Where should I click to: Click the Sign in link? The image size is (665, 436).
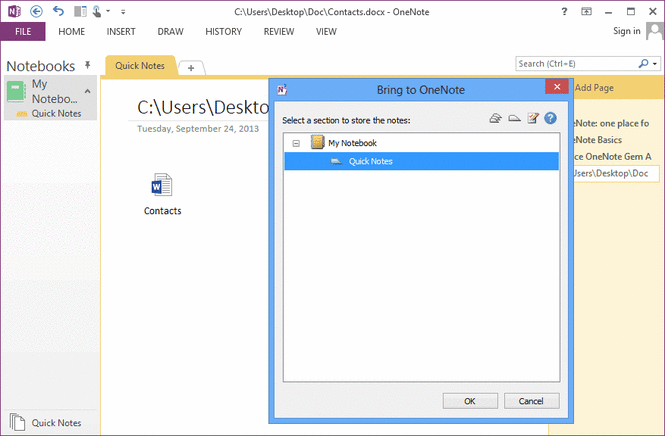pyautogui.click(x=626, y=31)
